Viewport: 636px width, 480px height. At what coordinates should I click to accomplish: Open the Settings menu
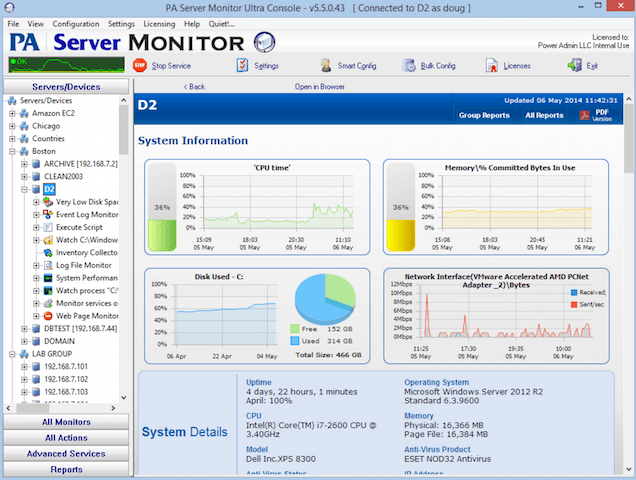click(121, 24)
